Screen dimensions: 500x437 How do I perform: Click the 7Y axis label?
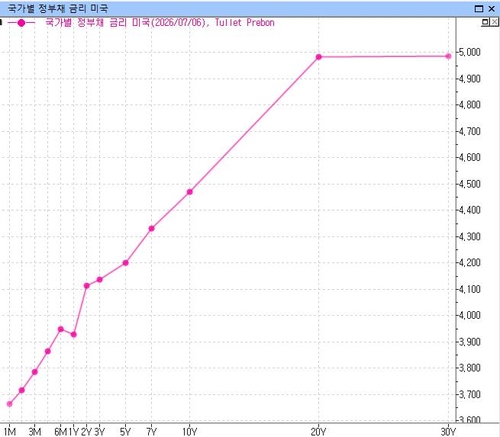tap(151, 432)
